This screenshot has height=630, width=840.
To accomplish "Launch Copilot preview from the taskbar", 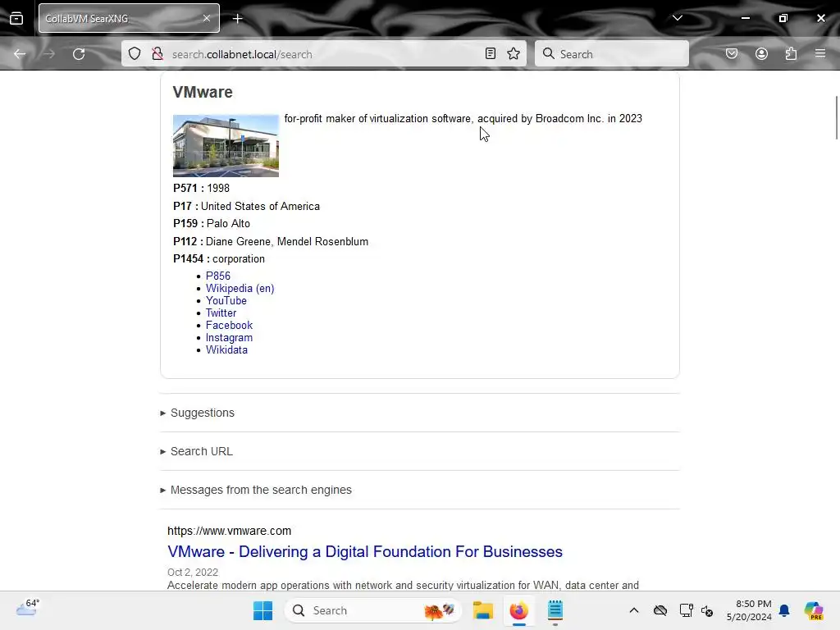I will coord(813,610).
